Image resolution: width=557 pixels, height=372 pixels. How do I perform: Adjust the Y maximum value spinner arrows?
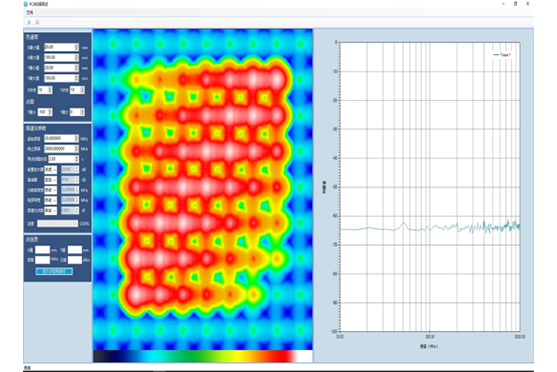click(76, 78)
